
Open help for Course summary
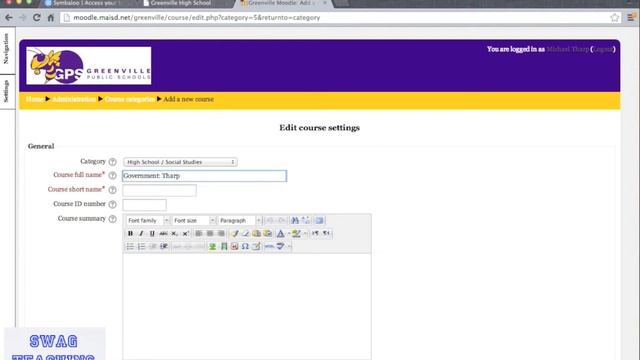click(113, 219)
